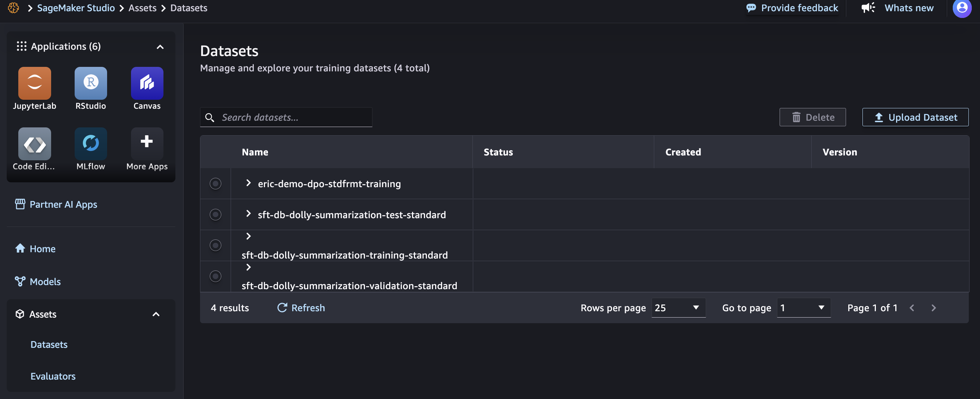This screenshot has width=980, height=399.
Task: Click the Partner AI Apps store icon
Action: 20,204
